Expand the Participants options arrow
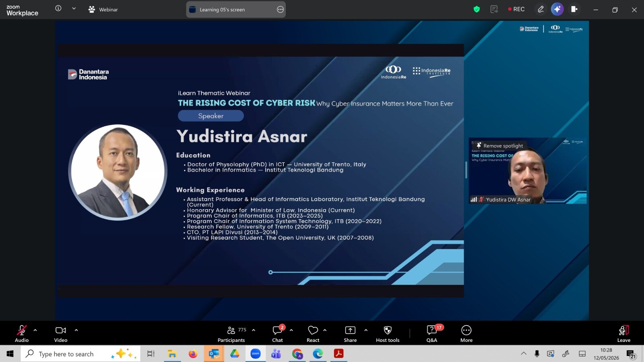 [254, 330]
